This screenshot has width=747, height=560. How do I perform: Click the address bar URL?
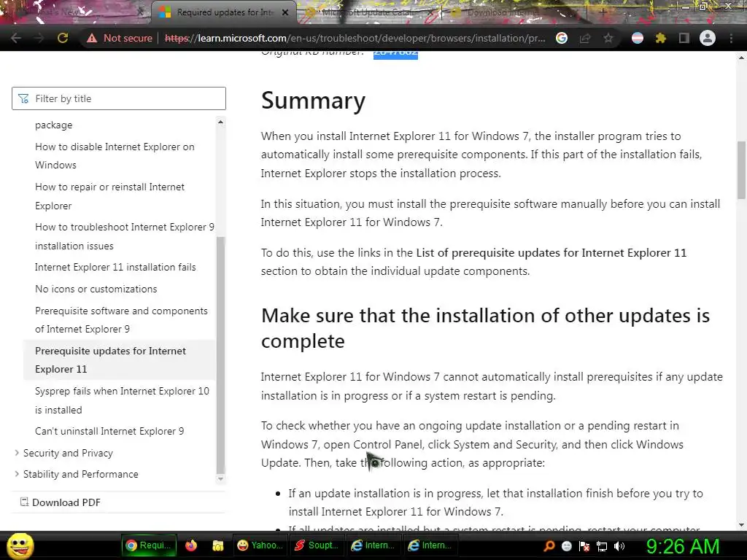click(355, 38)
